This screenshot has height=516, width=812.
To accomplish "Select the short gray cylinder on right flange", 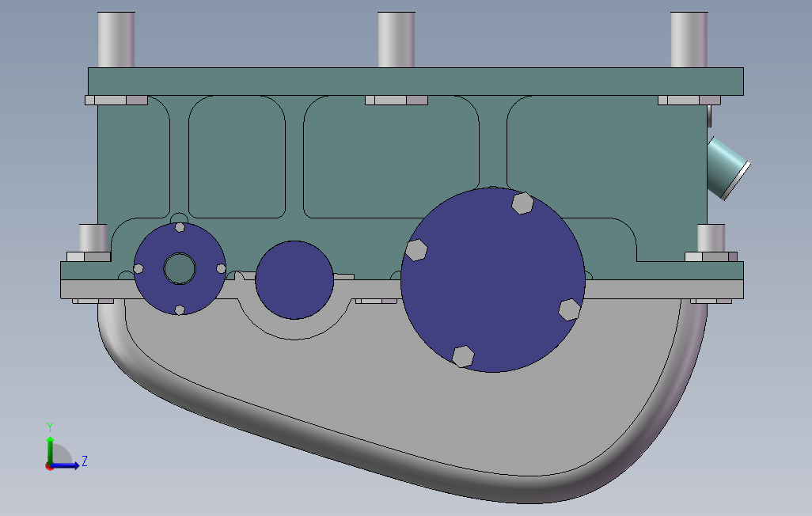I will pyautogui.click(x=711, y=238).
